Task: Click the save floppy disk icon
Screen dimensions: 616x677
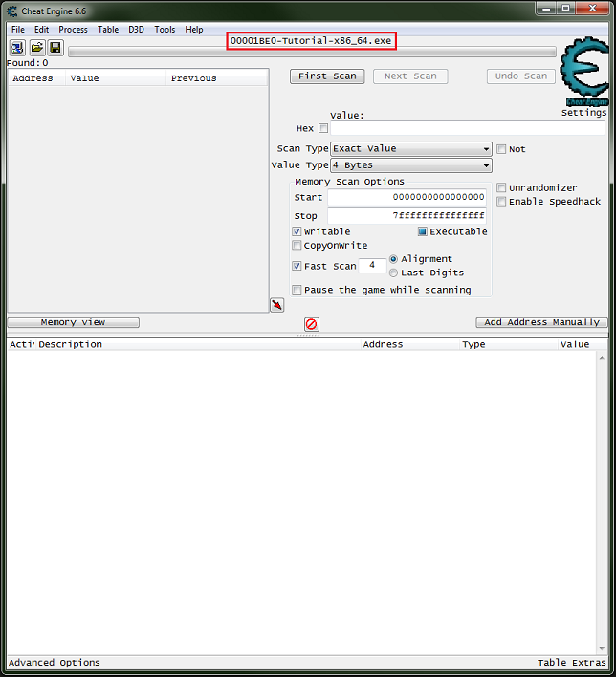Action: 55,48
